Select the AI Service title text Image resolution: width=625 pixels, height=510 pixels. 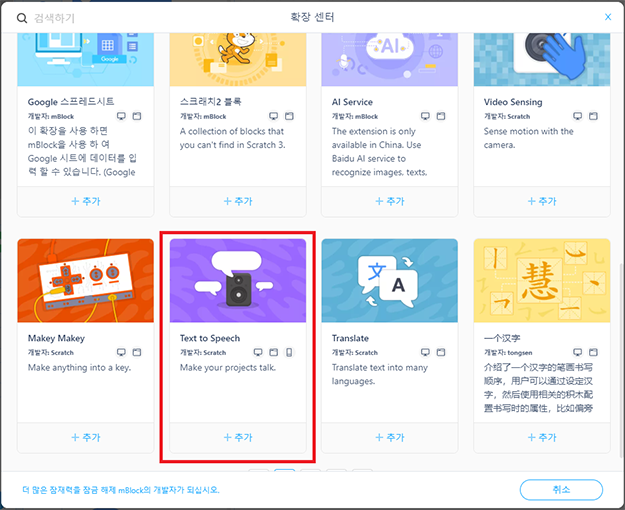tap(352, 102)
